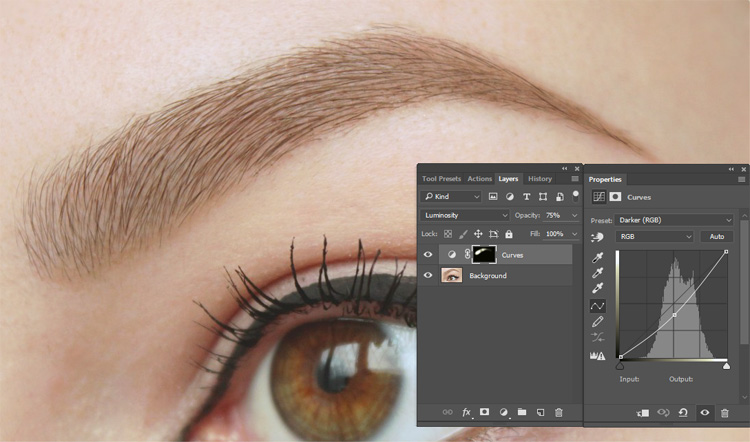
Task: Create new fill or adjustment layer icon
Action: (503, 412)
